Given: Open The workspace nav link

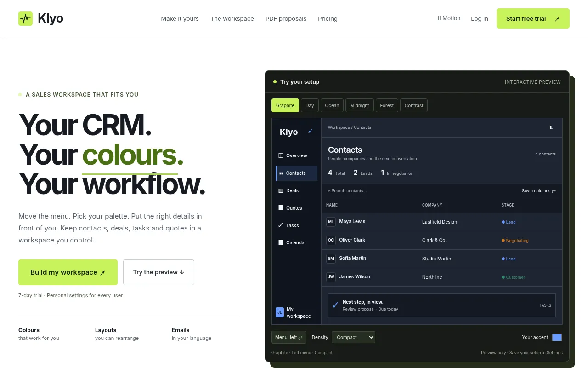Looking at the screenshot, I should (x=232, y=18).
